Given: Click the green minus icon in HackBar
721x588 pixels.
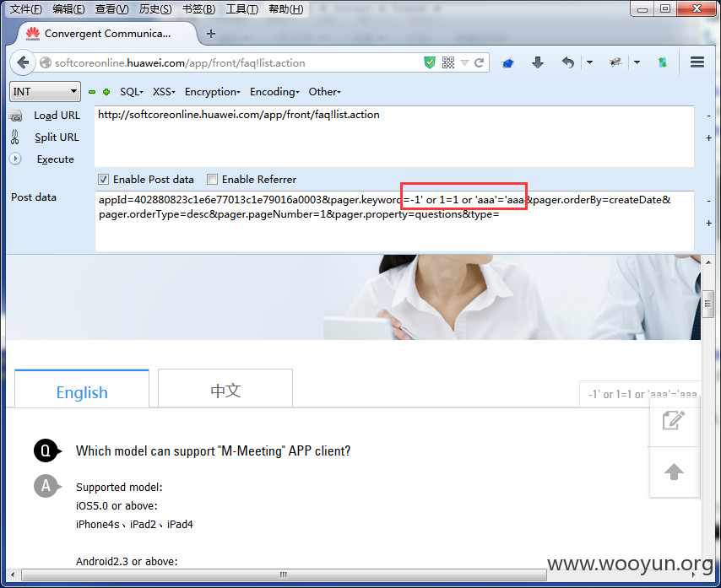Looking at the screenshot, I should (92, 92).
